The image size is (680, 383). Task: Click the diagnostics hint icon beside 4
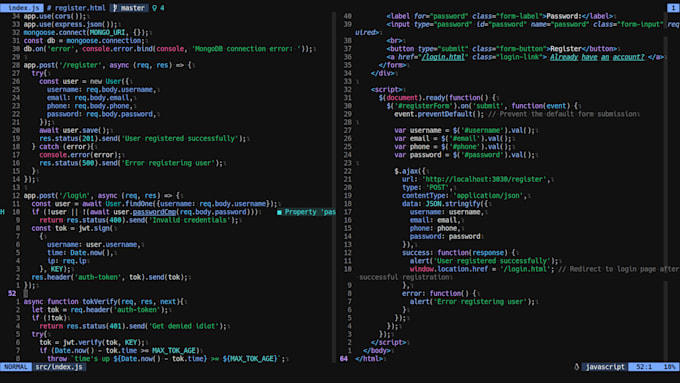[x=154, y=7]
